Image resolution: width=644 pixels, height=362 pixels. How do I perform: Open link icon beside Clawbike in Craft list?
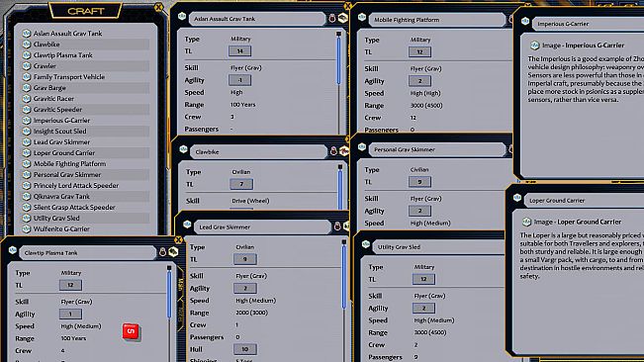tap(27, 45)
